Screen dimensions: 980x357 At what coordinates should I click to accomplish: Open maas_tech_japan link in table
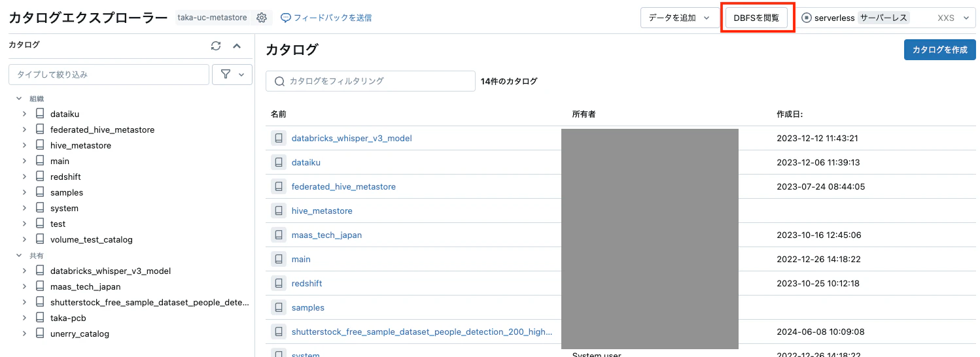pos(326,235)
